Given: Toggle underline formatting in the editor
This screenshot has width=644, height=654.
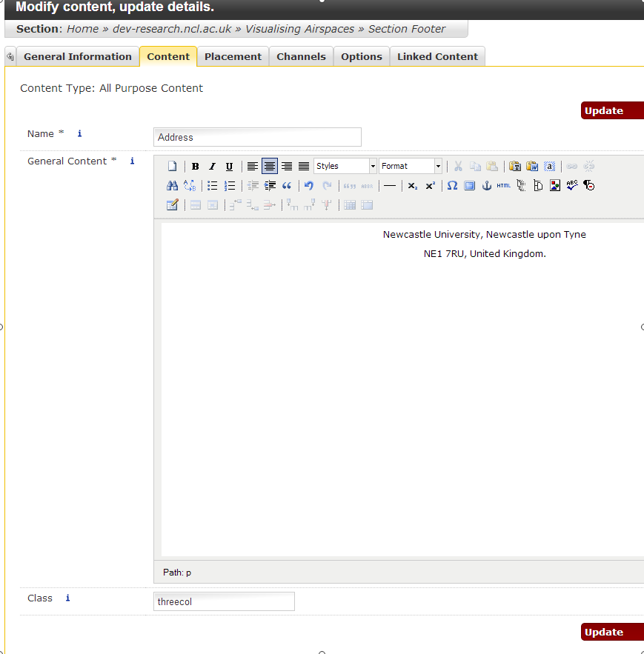Looking at the screenshot, I should pyautogui.click(x=229, y=167).
